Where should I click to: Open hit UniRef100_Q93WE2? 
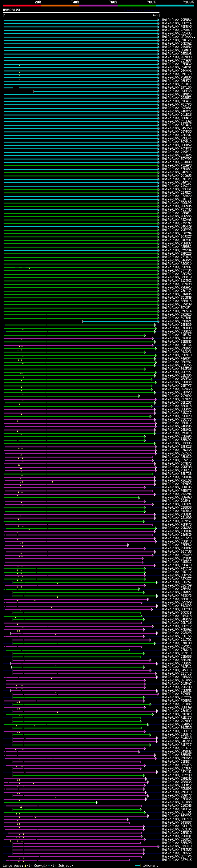(177, 98)
